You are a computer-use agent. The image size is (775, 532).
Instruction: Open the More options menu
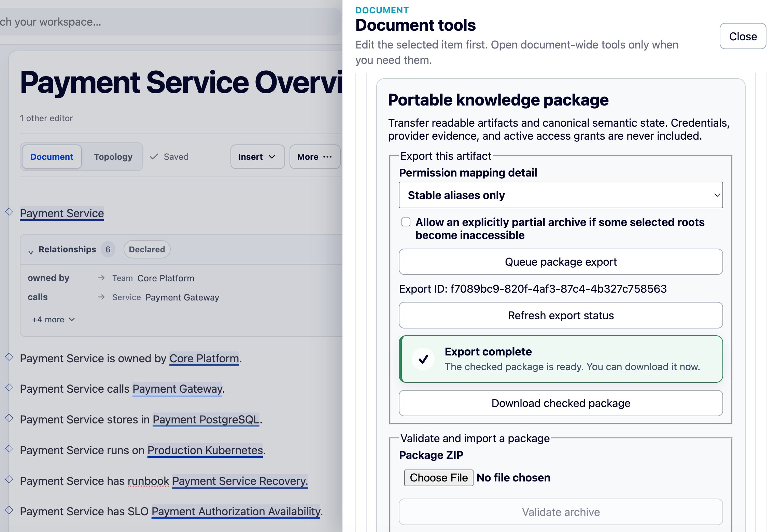coord(315,157)
